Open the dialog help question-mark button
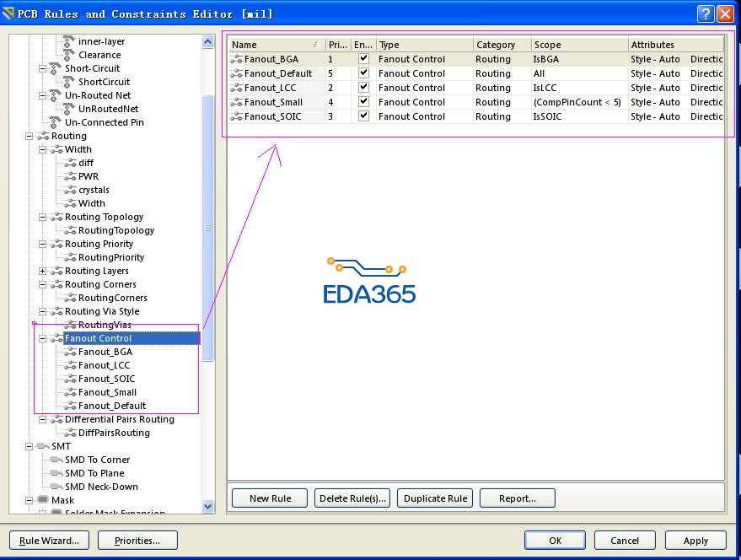 click(705, 13)
